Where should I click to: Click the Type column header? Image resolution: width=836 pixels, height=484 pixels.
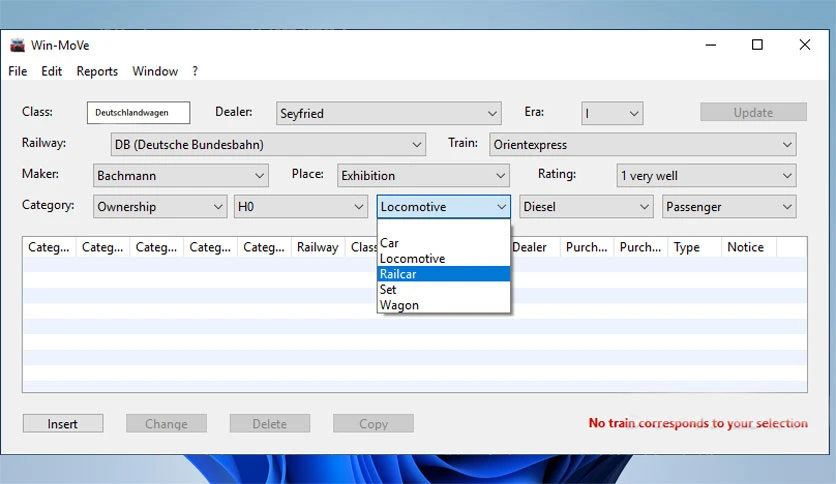tap(694, 247)
